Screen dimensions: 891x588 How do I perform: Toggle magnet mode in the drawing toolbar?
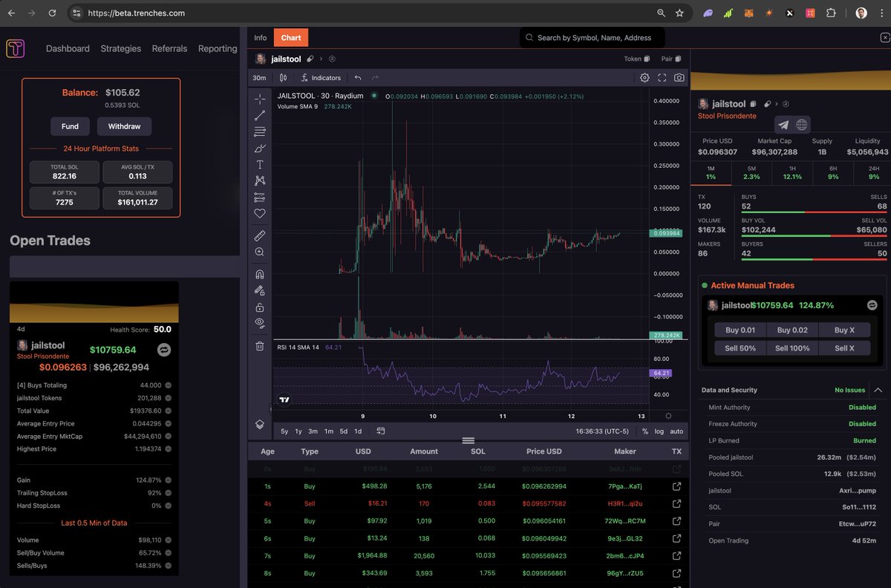coord(260,273)
